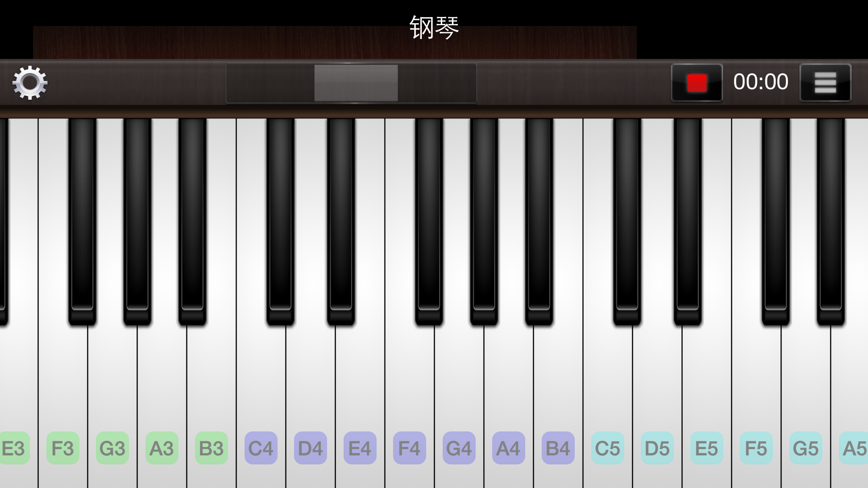
Task: Drag the progress bar slider control
Action: (x=355, y=82)
